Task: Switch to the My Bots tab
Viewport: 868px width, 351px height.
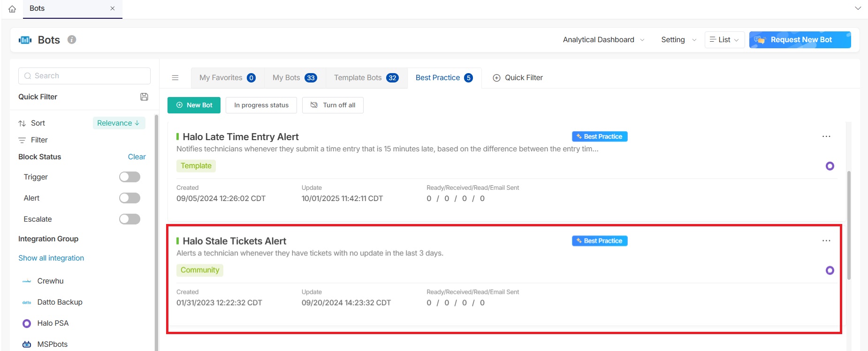Action: [295, 78]
